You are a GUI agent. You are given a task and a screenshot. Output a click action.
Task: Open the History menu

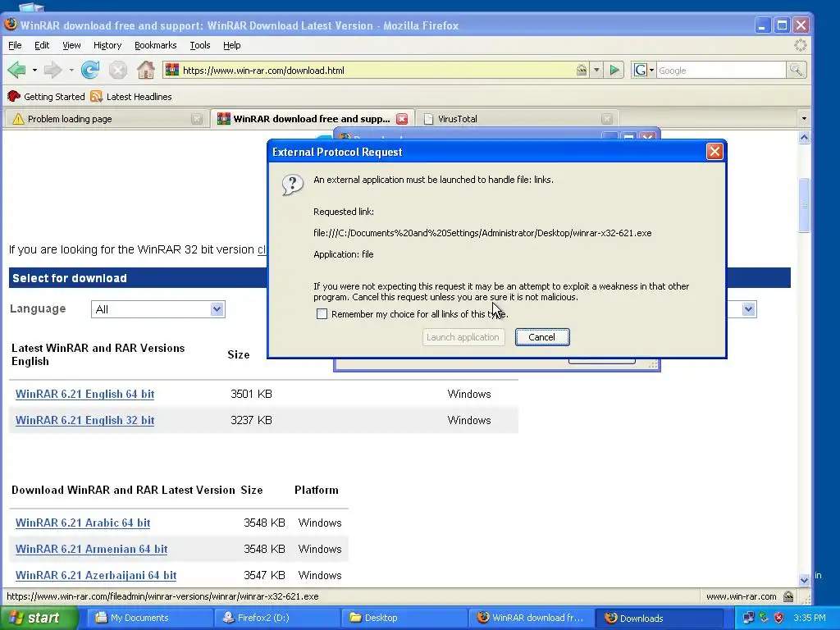(107, 45)
